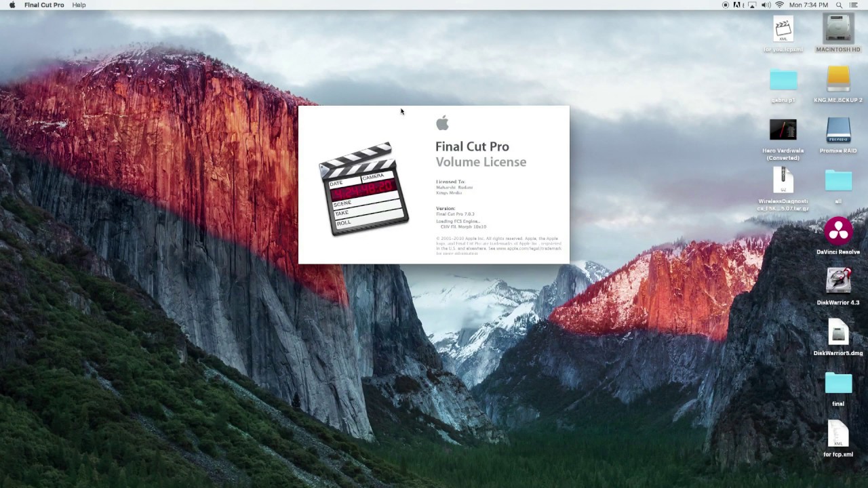Click the copyright notice on splash screen
The width and height of the screenshot is (868, 488).
coord(498,246)
